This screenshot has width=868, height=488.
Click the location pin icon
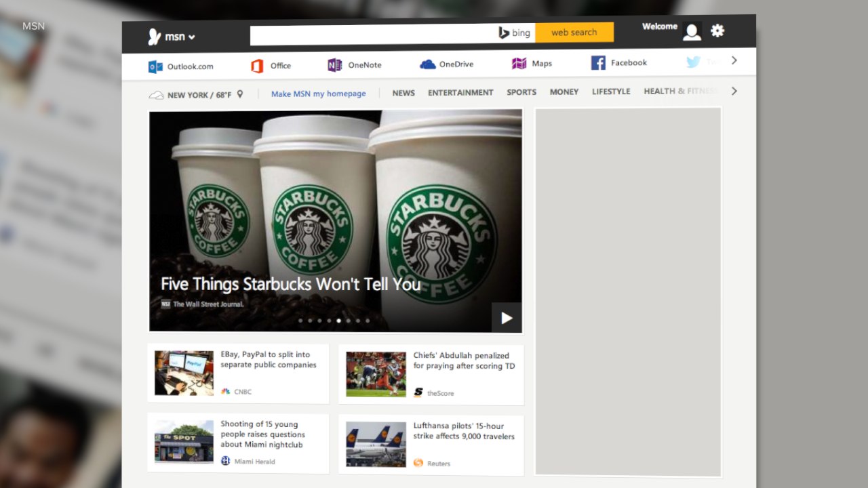click(x=239, y=95)
